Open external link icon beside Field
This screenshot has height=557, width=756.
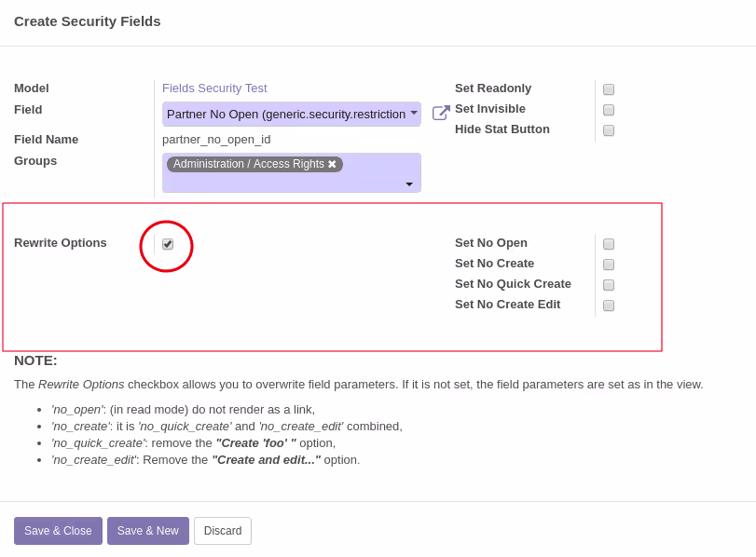pyautogui.click(x=441, y=113)
